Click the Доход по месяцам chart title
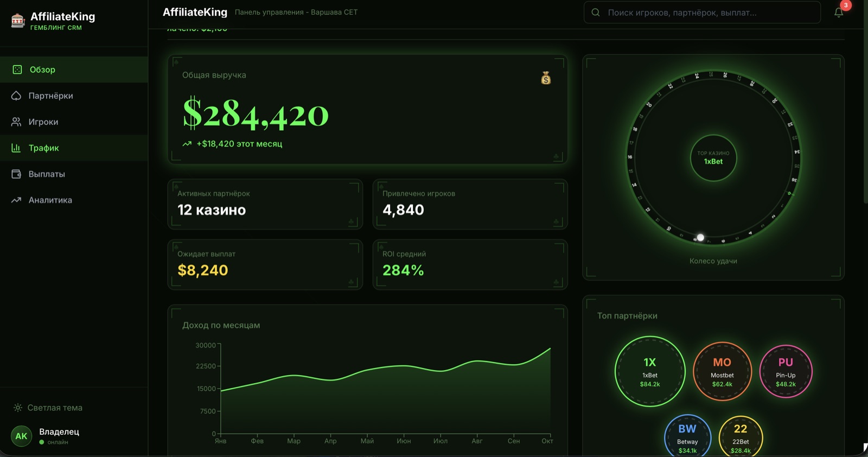Viewport: 868px width, 457px height. coord(221,325)
